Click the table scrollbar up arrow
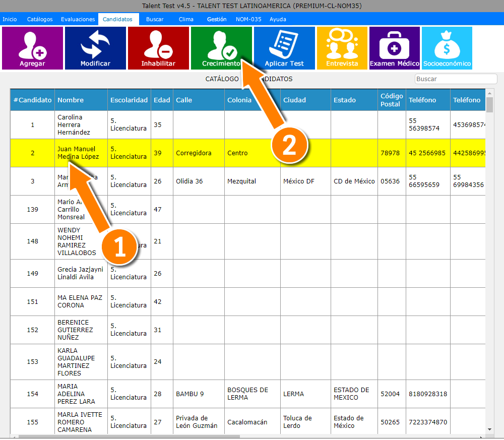 tap(489, 93)
